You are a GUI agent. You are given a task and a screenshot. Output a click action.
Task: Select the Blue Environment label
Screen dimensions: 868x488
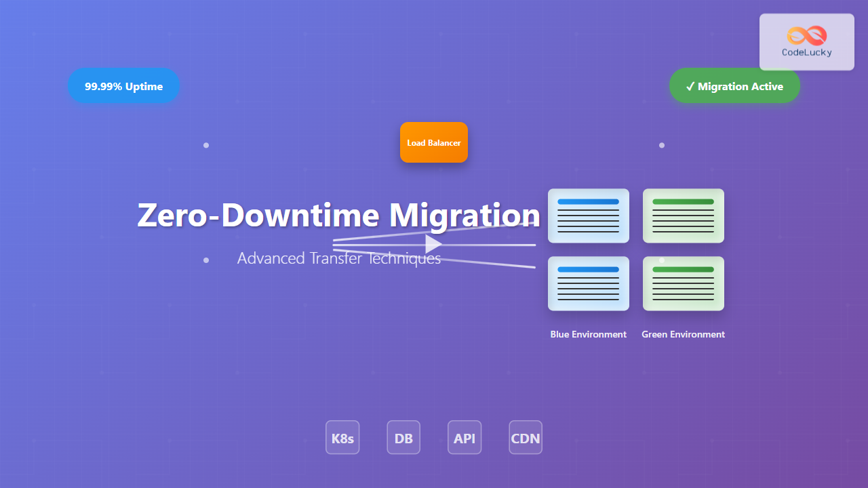(x=589, y=334)
